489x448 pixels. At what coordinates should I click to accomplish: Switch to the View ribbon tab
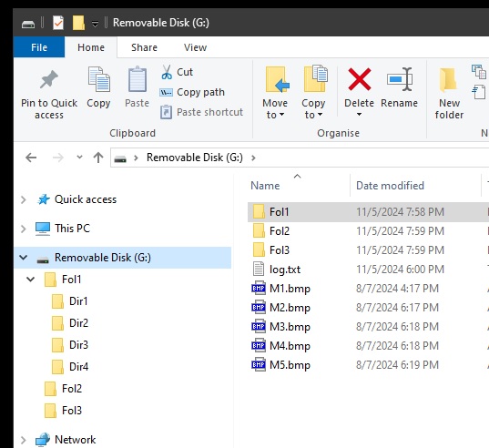(195, 47)
